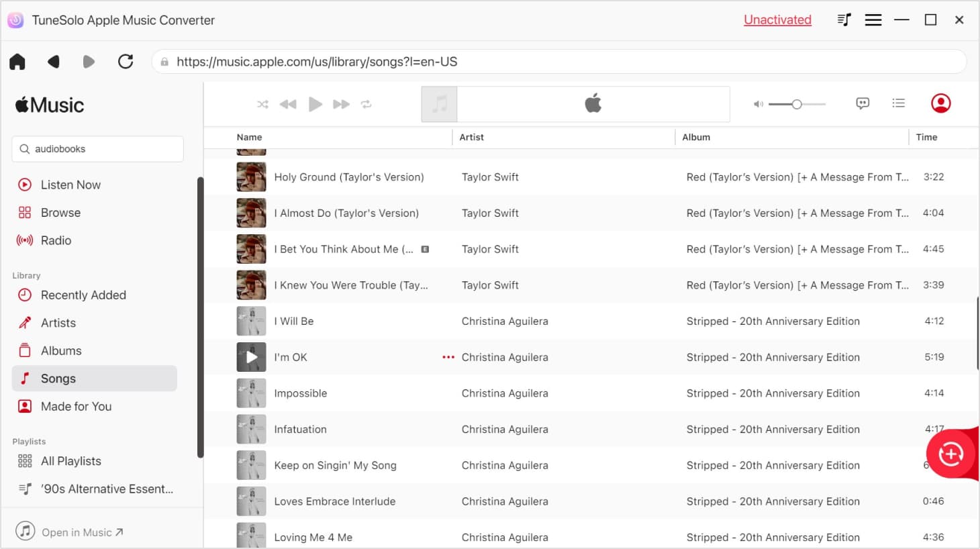Select song Impossible
The height and width of the screenshot is (549, 980).
click(301, 393)
